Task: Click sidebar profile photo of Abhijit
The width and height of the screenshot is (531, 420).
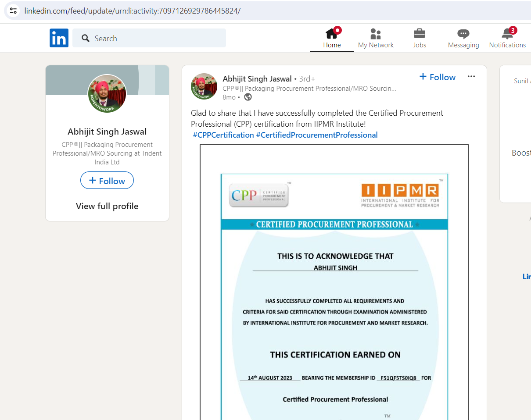Action: (x=107, y=93)
